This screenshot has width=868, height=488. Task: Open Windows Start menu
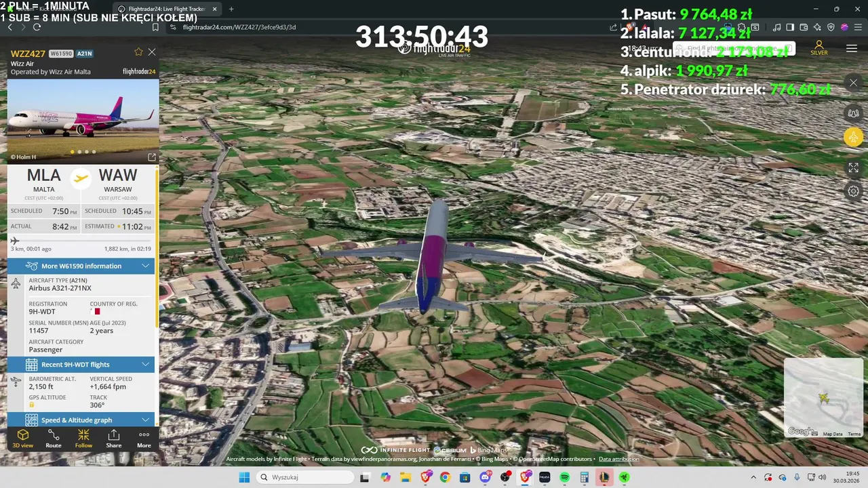tap(244, 477)
